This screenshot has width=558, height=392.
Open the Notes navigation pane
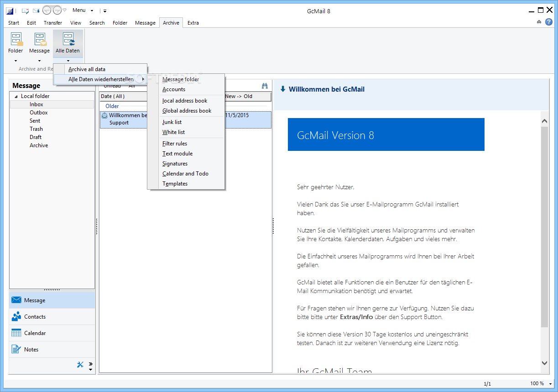pos(52,350)
